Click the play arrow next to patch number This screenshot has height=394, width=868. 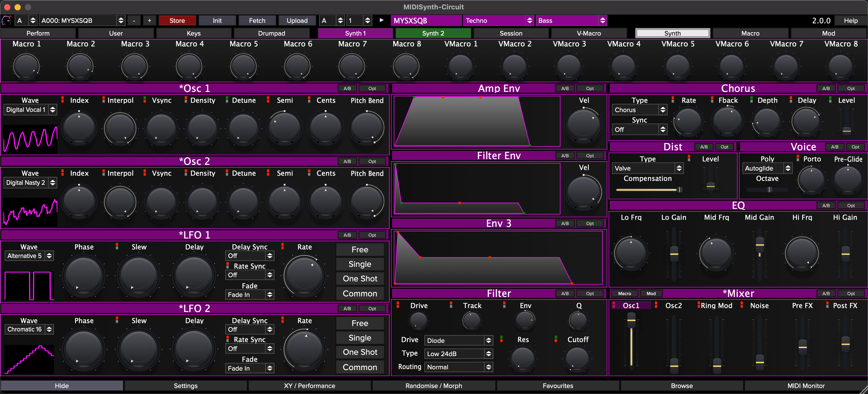pyautogui.click(x=381, y=20)
